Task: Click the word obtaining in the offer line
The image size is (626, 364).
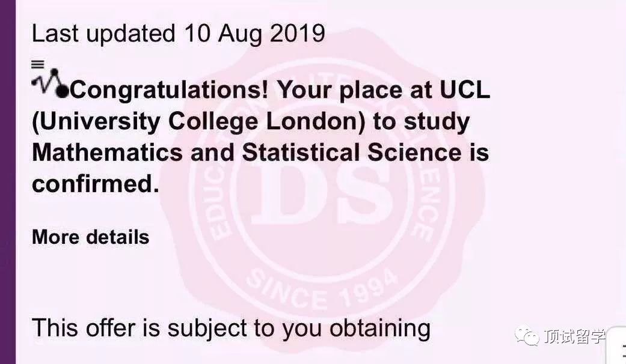Action: tap(379, 328)
